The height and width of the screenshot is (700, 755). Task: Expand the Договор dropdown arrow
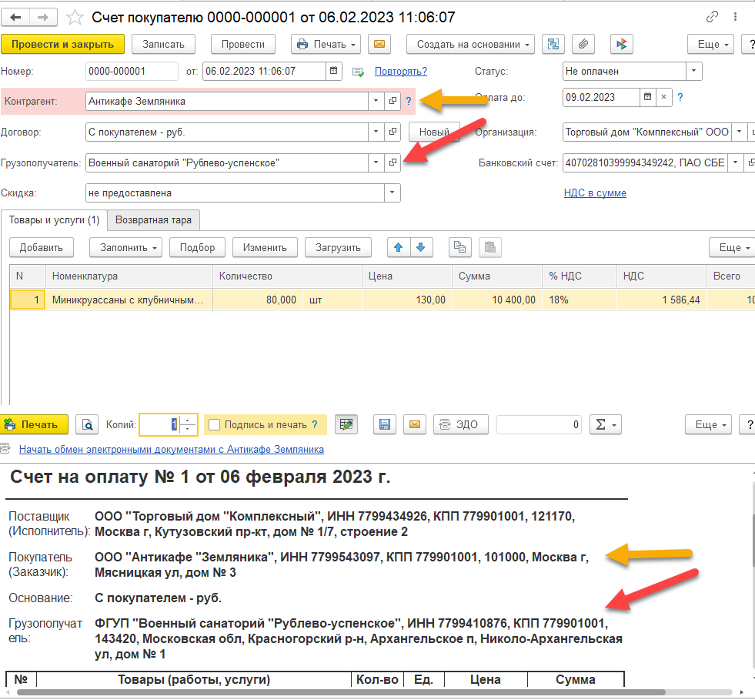pos(376,132)
